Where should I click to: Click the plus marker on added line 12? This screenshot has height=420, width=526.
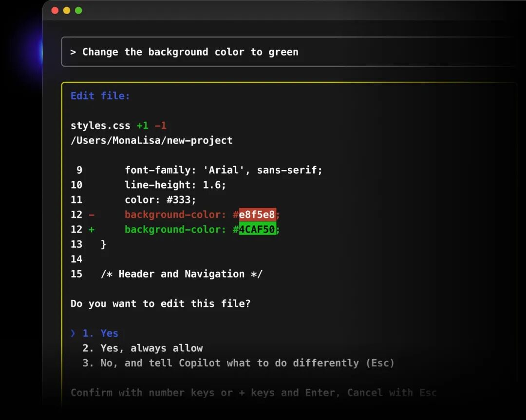pos(92,229)
